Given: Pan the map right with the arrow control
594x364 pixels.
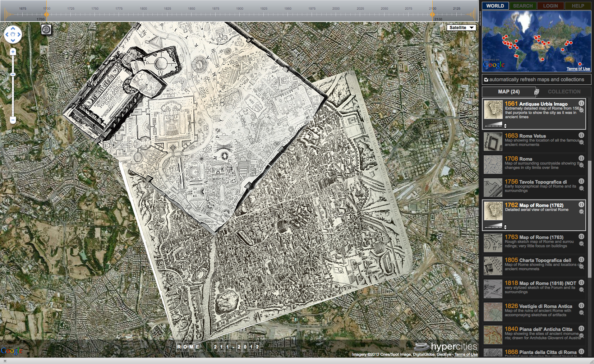Looking at the screenshot, I should pos(19,34).
